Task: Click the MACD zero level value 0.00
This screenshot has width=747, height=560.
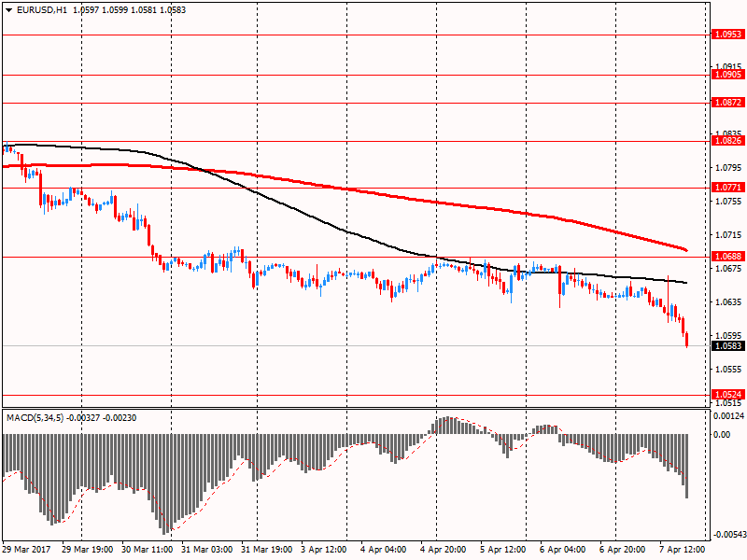Action: [722, 434]
